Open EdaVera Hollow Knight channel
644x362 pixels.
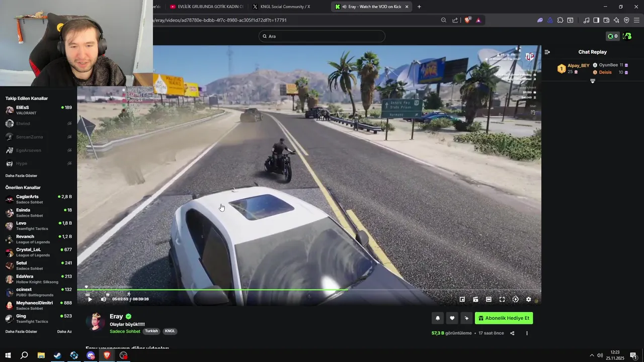pos(38,279)
